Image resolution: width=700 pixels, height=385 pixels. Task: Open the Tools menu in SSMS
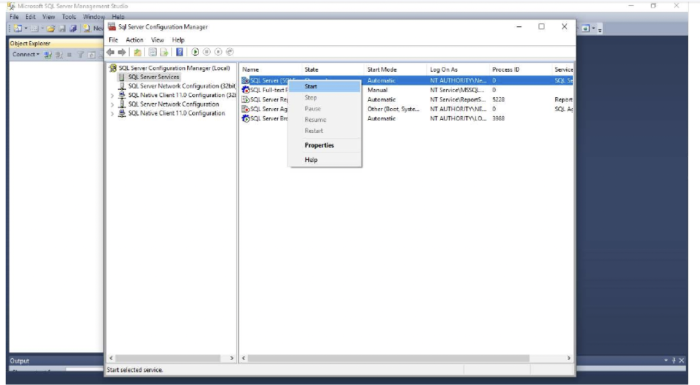pos(69,17)
